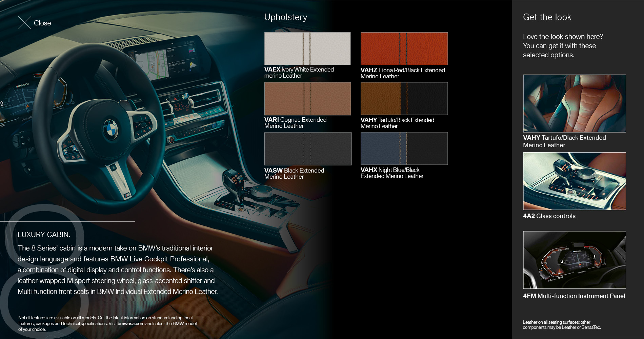Click the 4FM Multi-function Instrument Panel caption
This screenshot has width=644, height=339.
point(574,296)
